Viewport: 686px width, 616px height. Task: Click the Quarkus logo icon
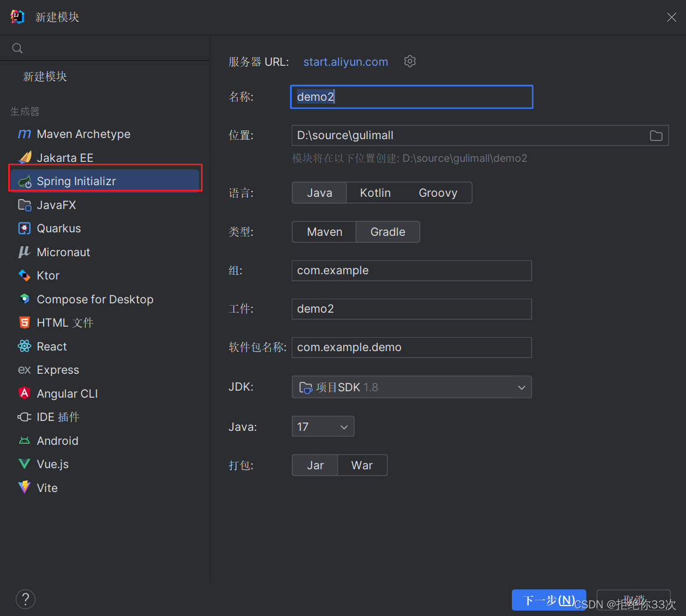[x=24, y=228]
